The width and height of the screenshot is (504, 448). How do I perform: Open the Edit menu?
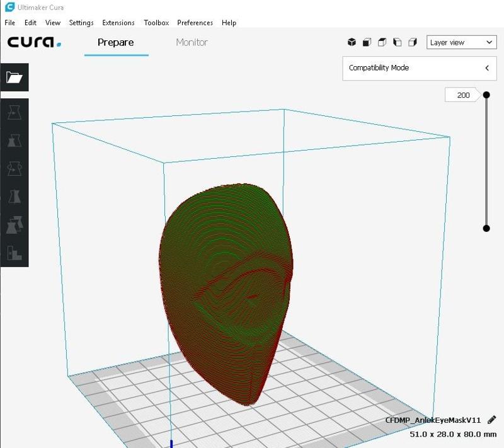[30, 23]
